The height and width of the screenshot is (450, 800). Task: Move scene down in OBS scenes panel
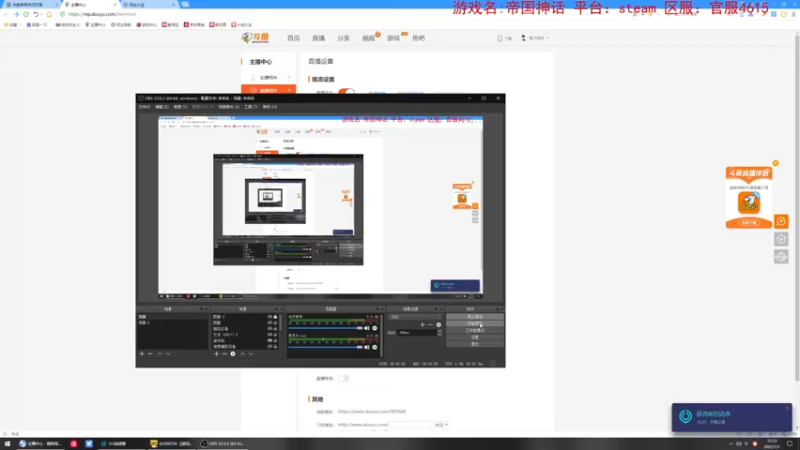(168, 354)
